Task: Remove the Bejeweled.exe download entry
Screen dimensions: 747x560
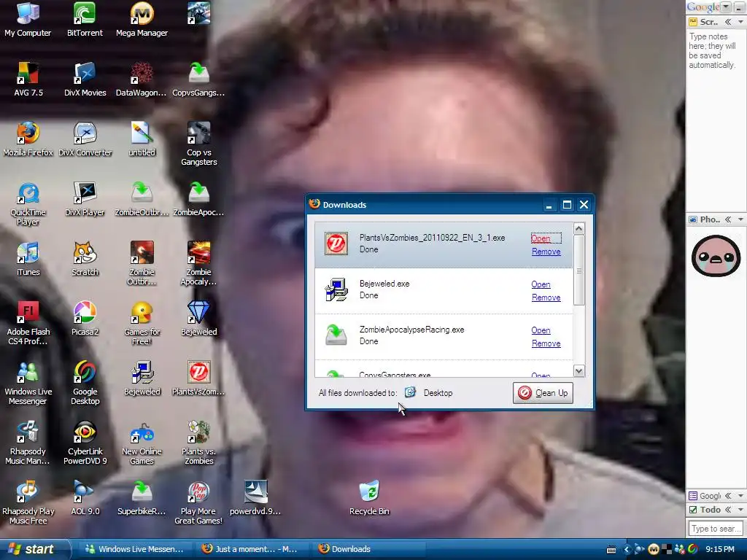Action: coord(546,297)
